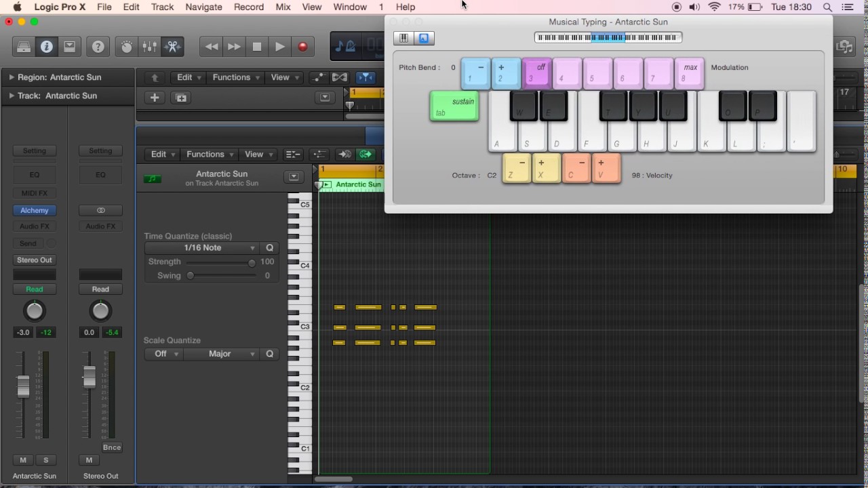
Task: Toggle green Read automation on Antarctic Sun channel
Action: click(x=35, y=289)
